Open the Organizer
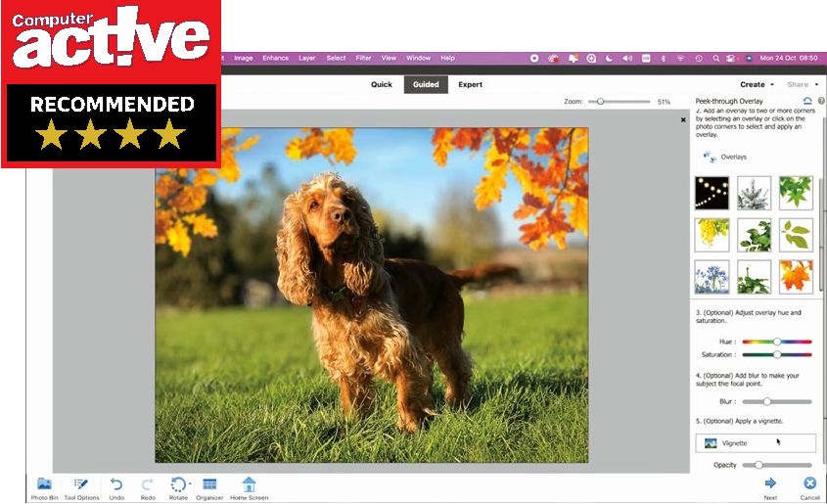Viewport: 827px width, 504px height. tap(209, 488)
